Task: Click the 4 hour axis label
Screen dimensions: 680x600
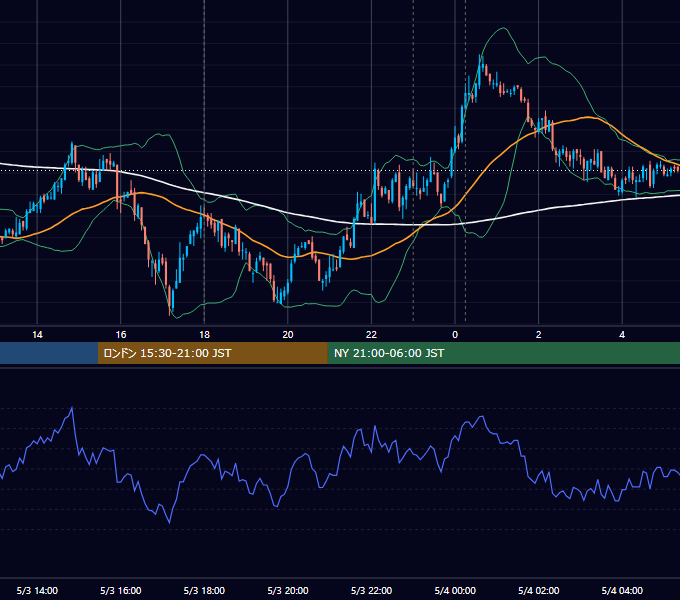Action: coord(622,335)
